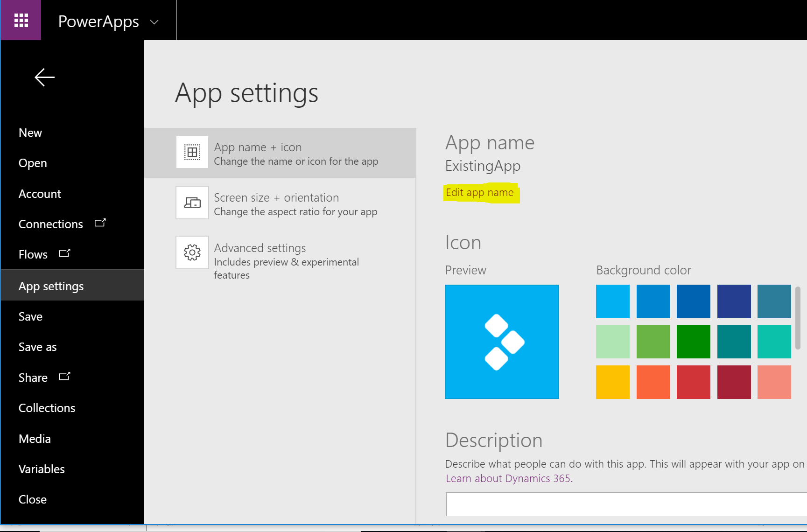Open the Save as menu item
807x532 pixels.
[37, 347]
